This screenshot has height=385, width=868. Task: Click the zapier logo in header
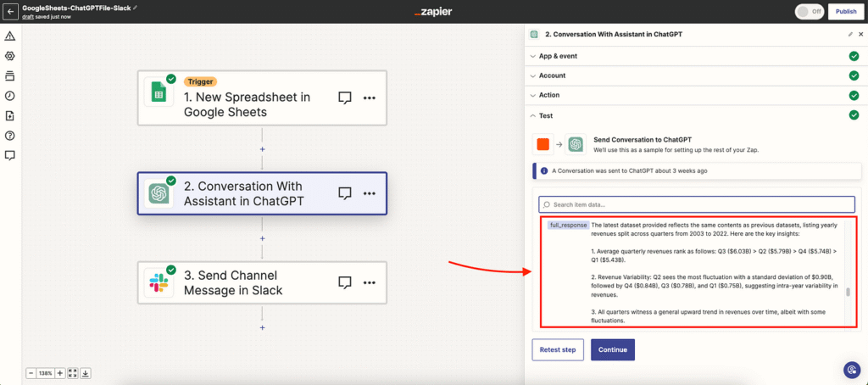[x=433, y=12]
